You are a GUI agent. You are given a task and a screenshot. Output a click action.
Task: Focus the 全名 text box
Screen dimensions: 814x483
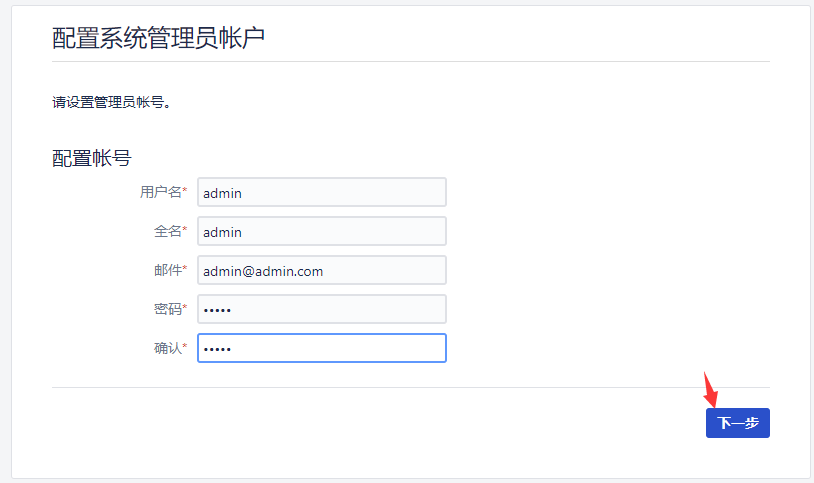click(x=321, y=231)
